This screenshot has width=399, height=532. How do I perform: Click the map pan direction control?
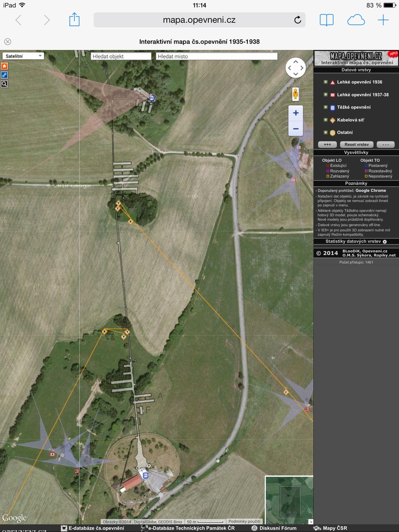pyautogui.click(x=296, y=68)
